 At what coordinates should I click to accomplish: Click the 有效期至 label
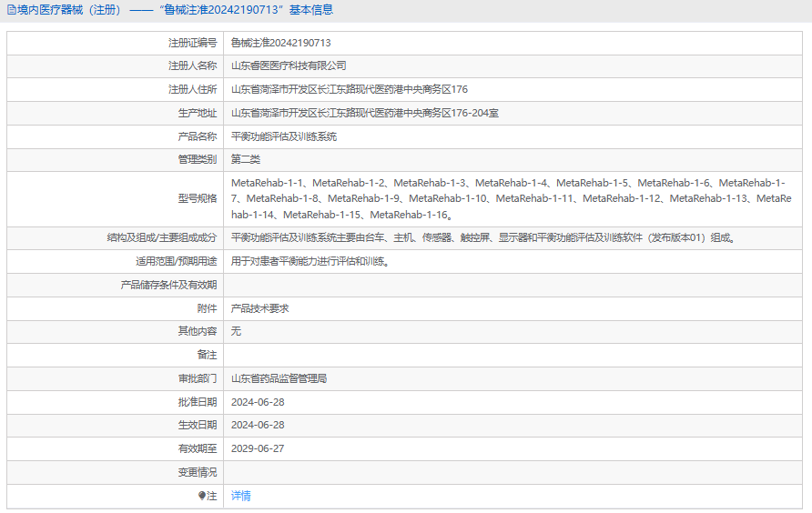198,448
